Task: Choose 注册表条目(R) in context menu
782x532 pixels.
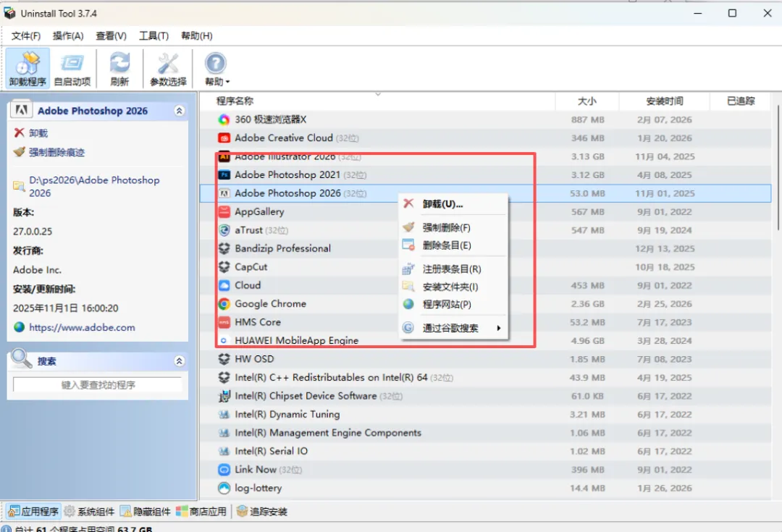Action: (453, 269)
